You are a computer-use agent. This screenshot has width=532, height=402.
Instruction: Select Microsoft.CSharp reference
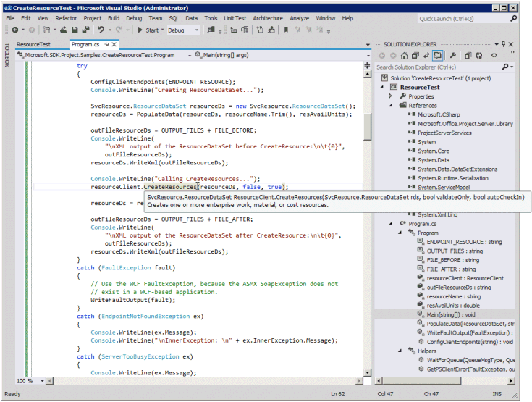click(x=439, y=114)
